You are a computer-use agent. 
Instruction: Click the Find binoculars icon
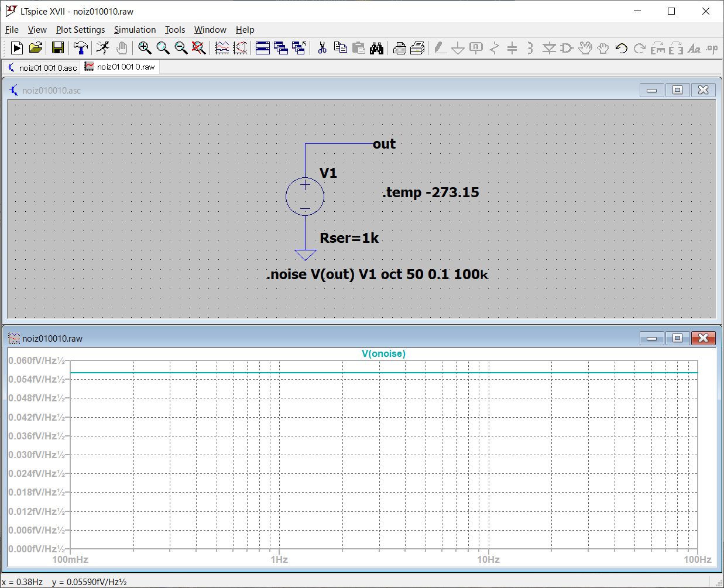click(x=376, y=48)
